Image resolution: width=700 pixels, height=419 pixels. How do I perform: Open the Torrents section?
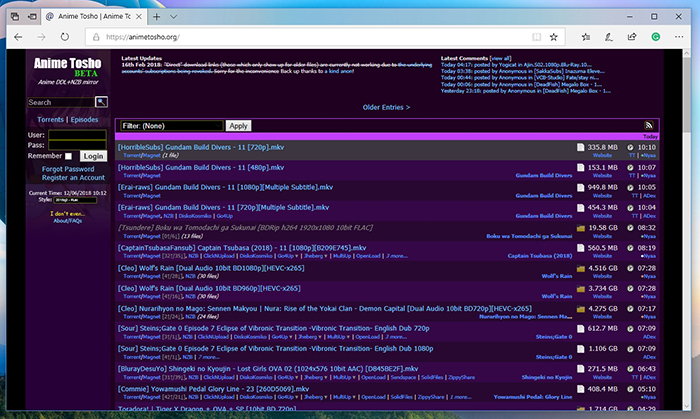pyautogui.click(x=50, y=120)
